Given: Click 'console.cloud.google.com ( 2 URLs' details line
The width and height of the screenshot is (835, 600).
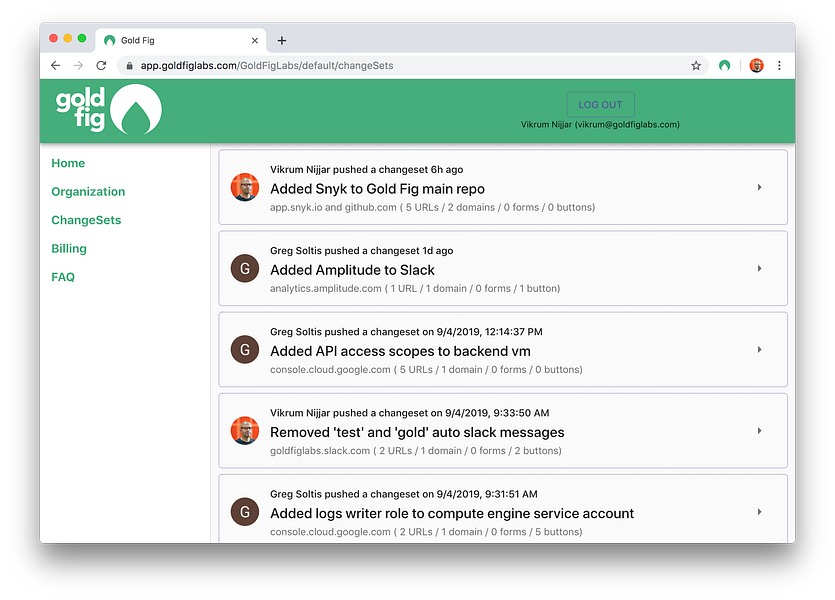Looking at the screenshot, I should coord(426,532).
